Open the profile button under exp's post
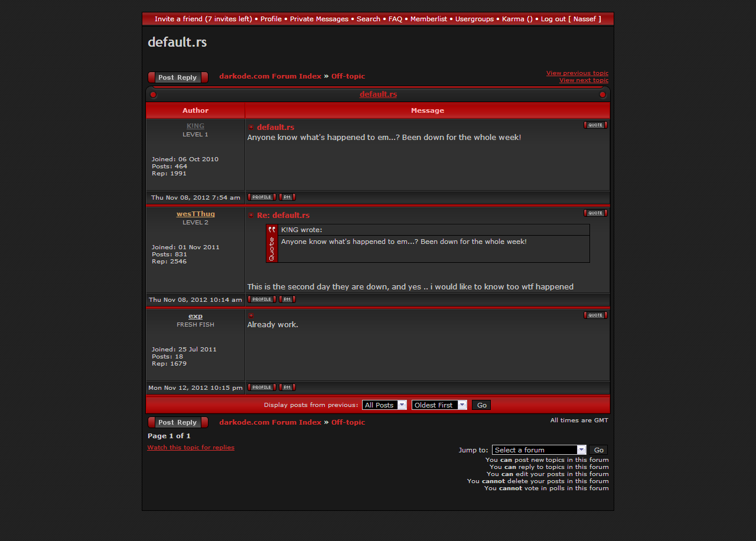 (261, 387)
